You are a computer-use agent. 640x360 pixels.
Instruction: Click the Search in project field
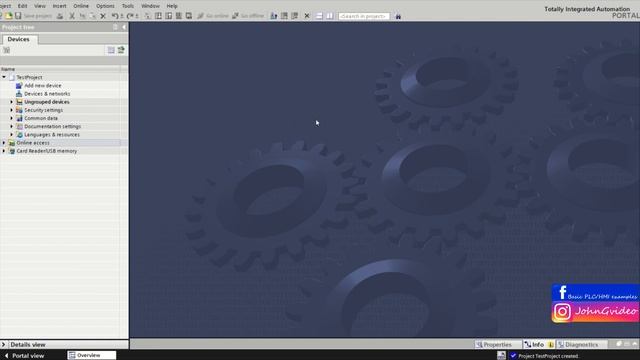[x=364, y=16]
